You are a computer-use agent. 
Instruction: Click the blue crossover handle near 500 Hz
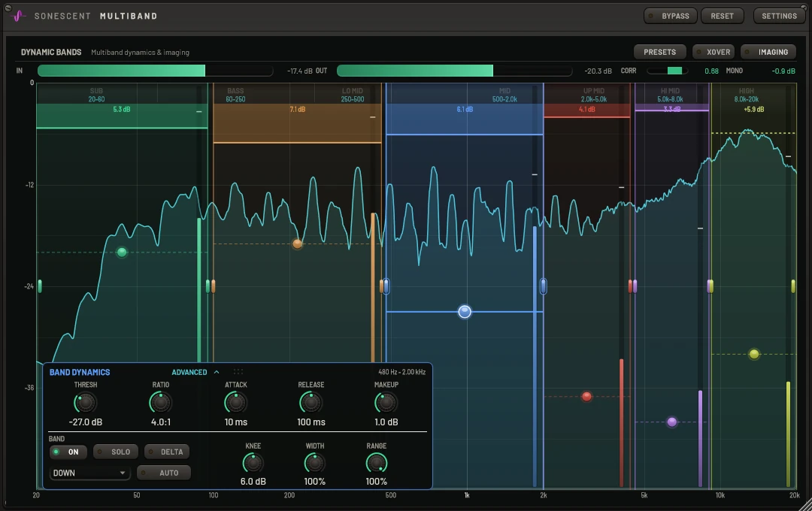(x=386, y=286)
